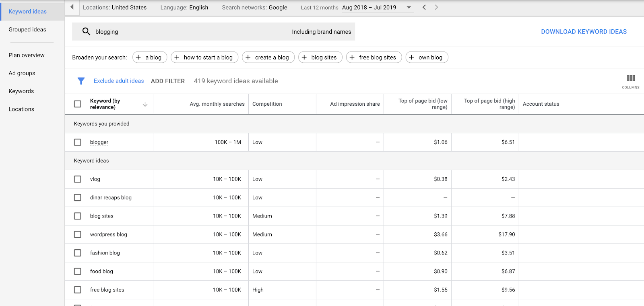Go to next date range arrow
Screen dimensions: 644x306
[436, 7]
